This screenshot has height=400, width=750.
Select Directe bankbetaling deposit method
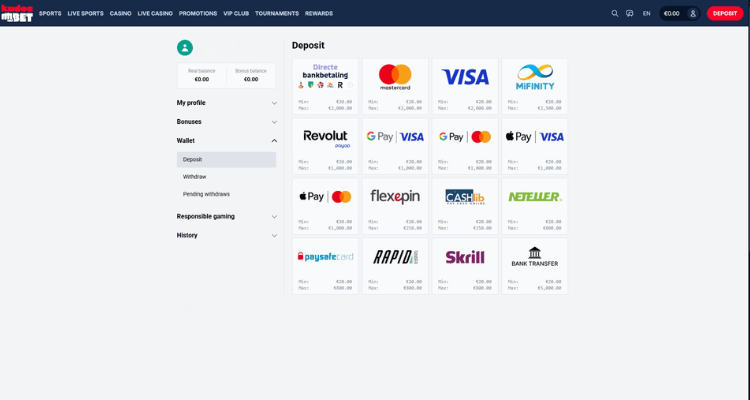pos(325,87)
